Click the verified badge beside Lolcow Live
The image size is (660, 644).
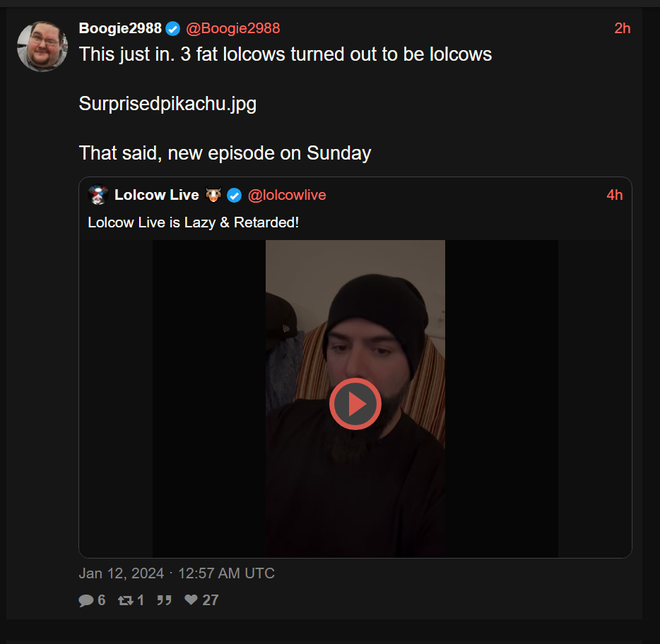pyautogui.click(x=234, y=196)
